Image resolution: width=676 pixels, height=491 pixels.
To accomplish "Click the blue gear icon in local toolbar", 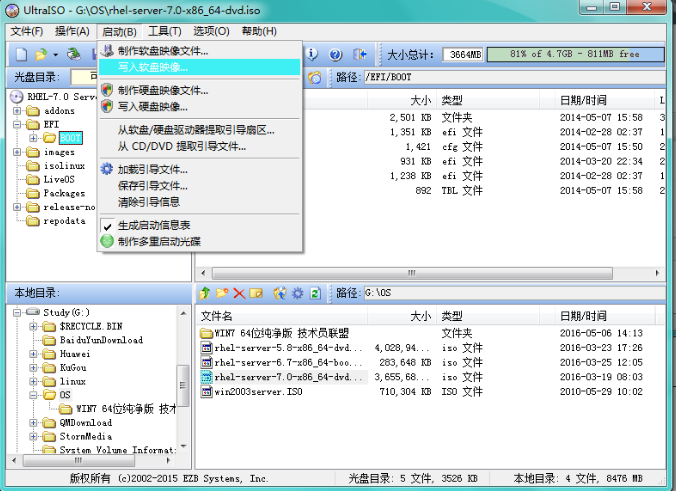I will pyautogui.click(x=298, y=293).
